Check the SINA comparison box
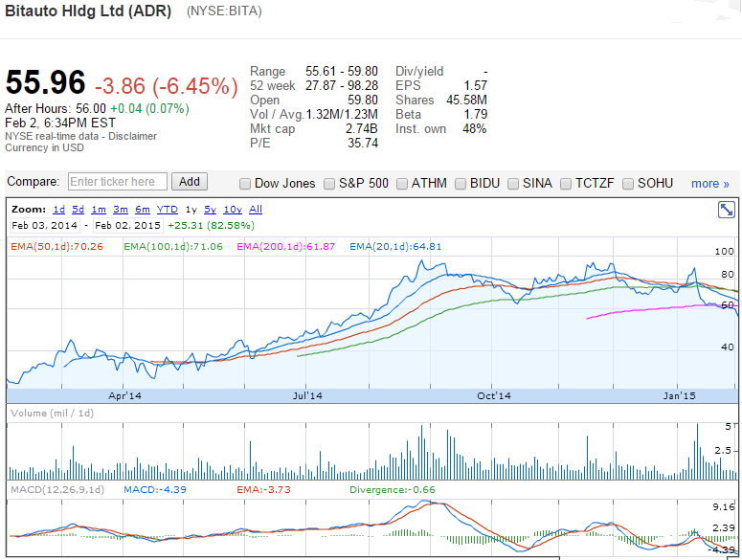The image size is (742, 560). pyautogui.click(x=513, y=184)
